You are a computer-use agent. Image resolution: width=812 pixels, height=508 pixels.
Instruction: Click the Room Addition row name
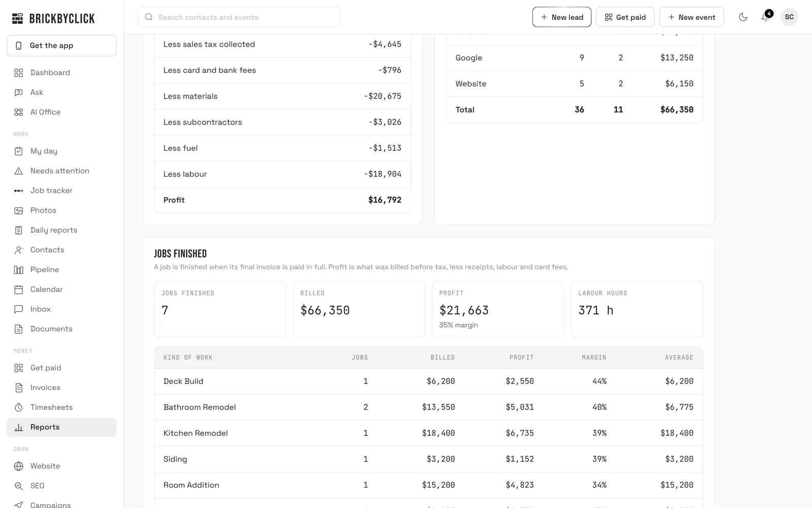(x=191, y=485)
